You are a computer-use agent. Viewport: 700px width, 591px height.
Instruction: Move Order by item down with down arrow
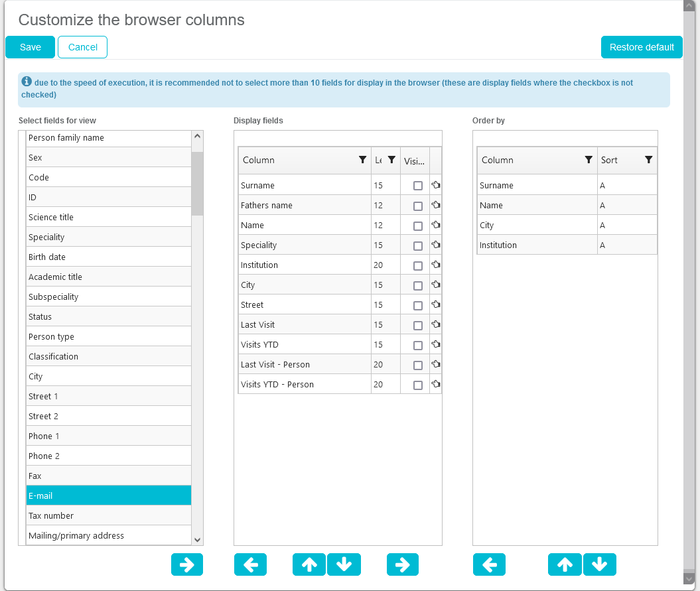599,564
